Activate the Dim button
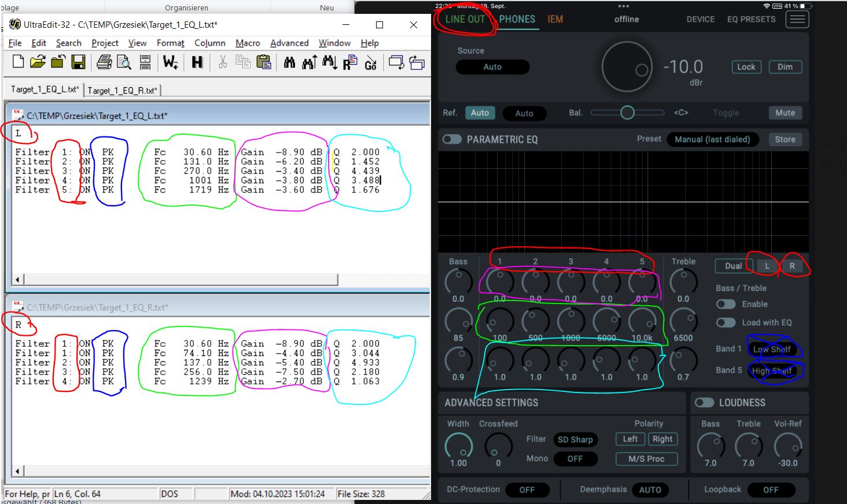 point(785,66)
